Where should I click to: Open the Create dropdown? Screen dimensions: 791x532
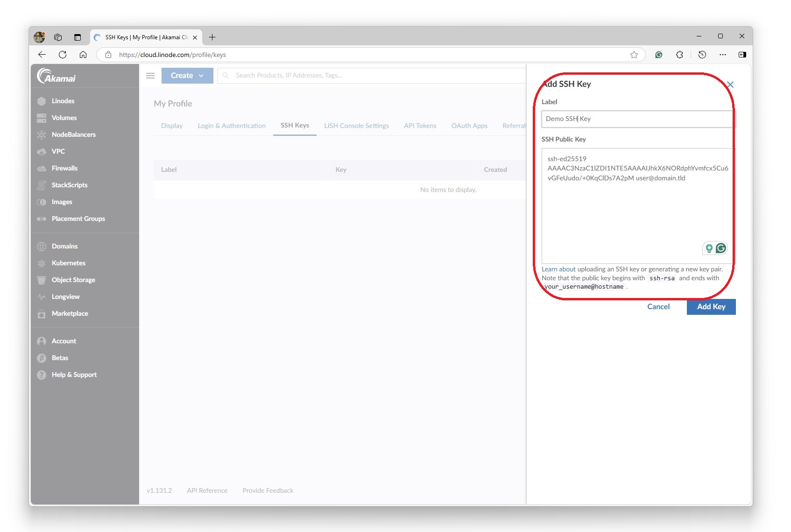[187, 76]
